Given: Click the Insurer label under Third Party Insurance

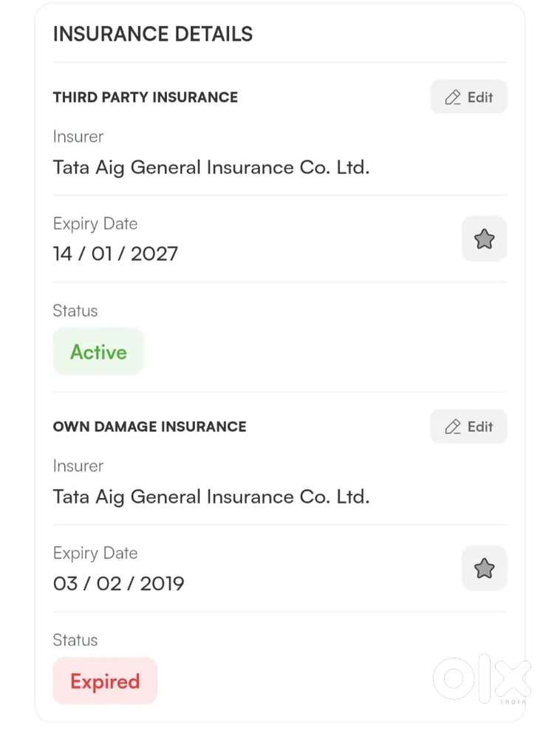Looking at the screenshot, I should tap(78, 137).
